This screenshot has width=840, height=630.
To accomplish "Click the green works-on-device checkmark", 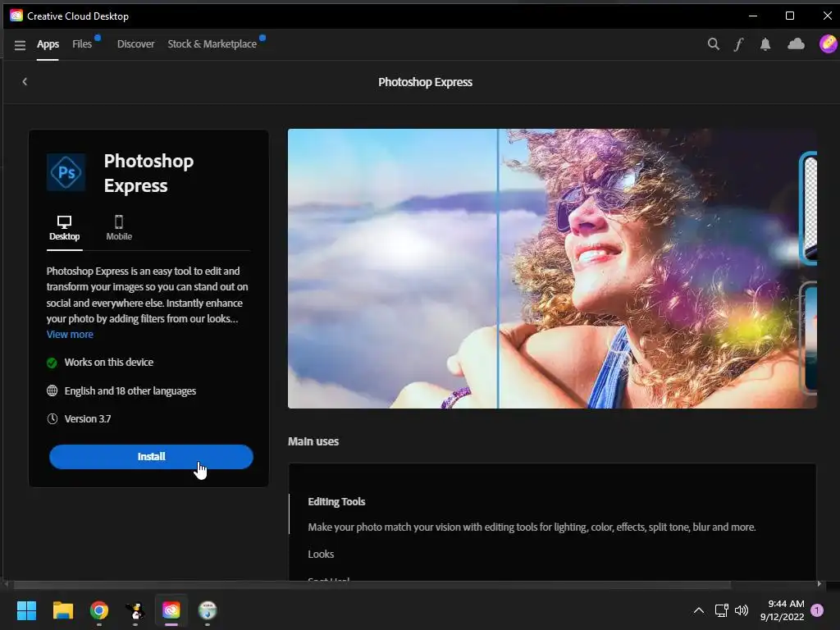I will (52, 363).
